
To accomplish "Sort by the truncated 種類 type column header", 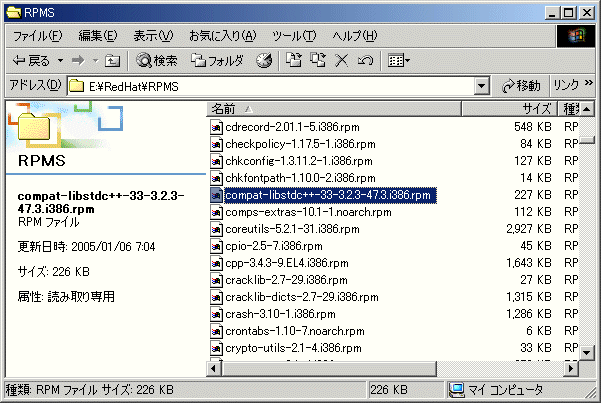I will (x=570, y=109).
